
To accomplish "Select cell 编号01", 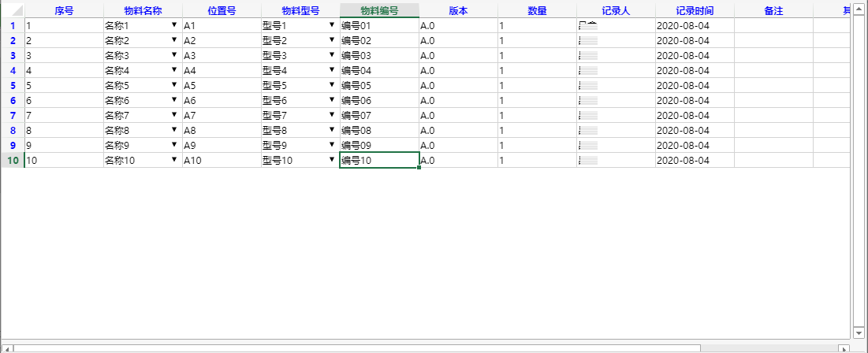I will click(x=379, y=25).
